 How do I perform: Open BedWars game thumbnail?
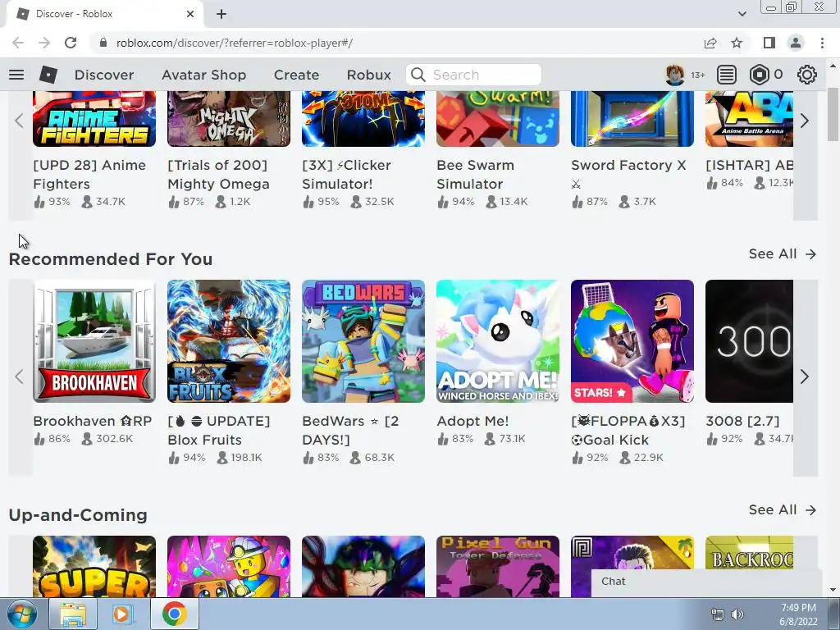click(363, 341)
